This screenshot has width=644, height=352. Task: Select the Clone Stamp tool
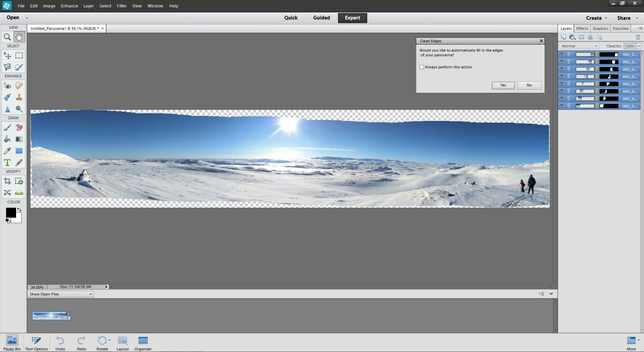[x=19, y=97]
